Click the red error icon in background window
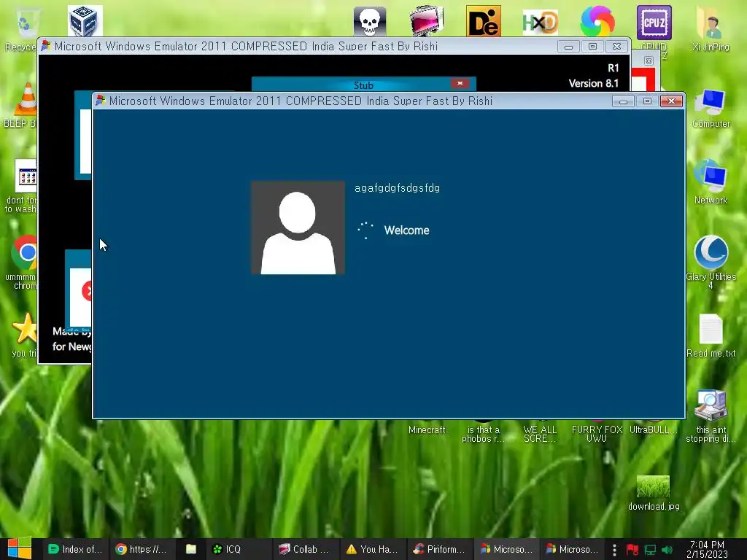The image size is (747, 560). click(87, 291)
